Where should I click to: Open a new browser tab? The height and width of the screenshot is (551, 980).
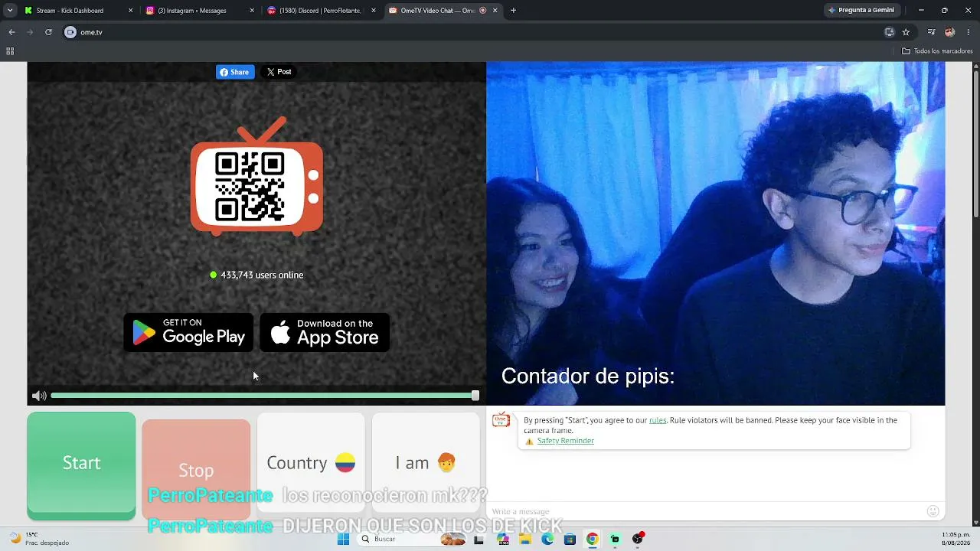pyautogui.click(x=513, y=11)
